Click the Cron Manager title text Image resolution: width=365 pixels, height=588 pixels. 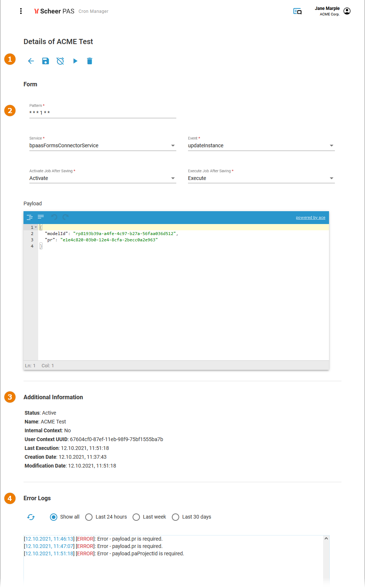(x=93, y=11)
